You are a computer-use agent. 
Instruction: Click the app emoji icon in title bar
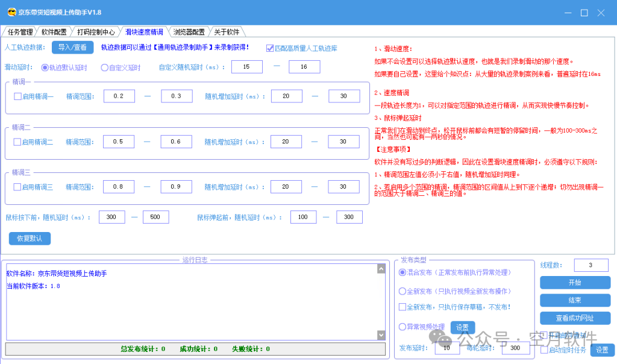coord(12,12)
